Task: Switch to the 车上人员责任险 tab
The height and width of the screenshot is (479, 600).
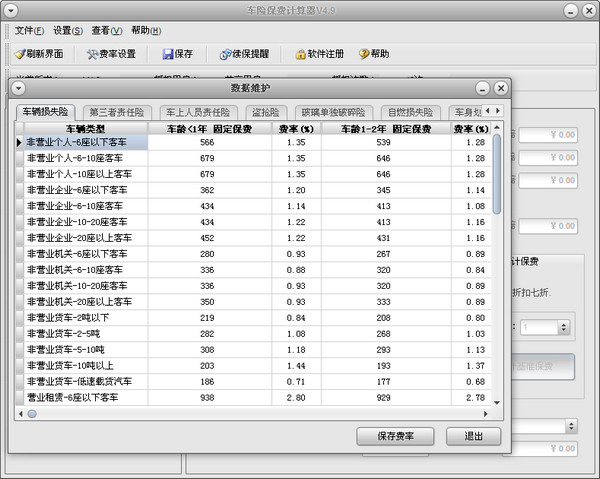Action: click(198, 112)
